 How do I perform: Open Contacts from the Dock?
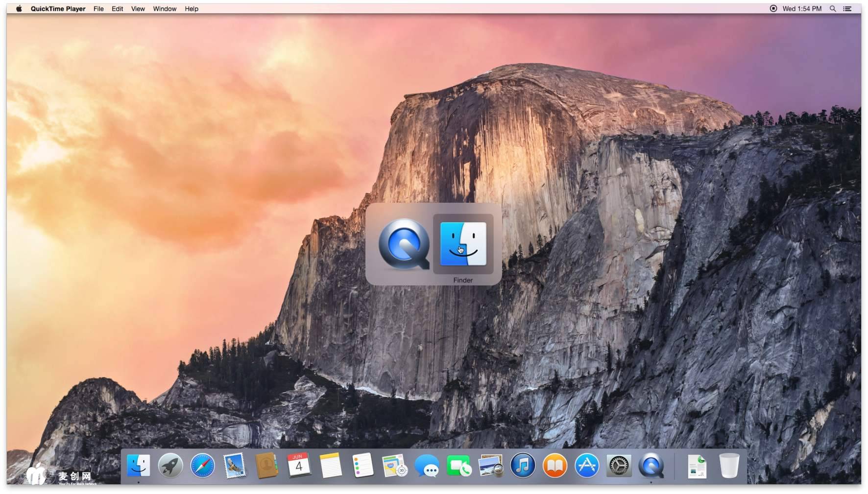tap(266, 466)
